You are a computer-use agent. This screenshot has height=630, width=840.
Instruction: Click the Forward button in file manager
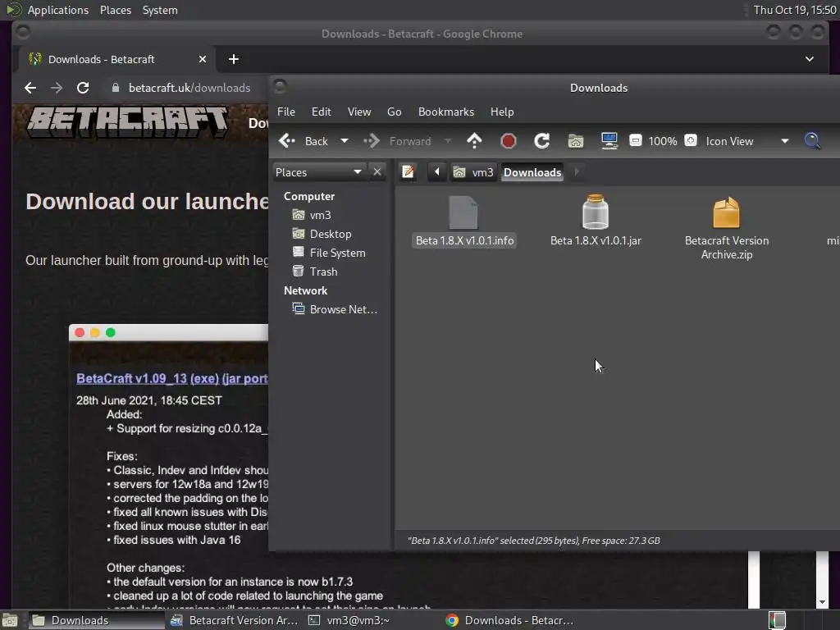tap(398, 141)
